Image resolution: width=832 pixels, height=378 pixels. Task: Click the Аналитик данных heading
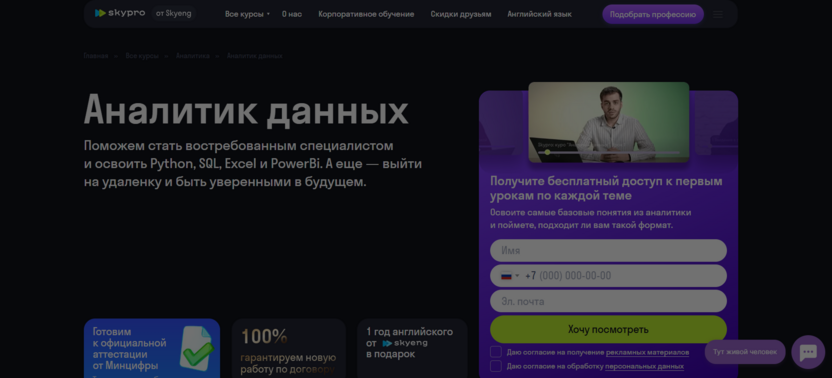click(x=246, y=110)
